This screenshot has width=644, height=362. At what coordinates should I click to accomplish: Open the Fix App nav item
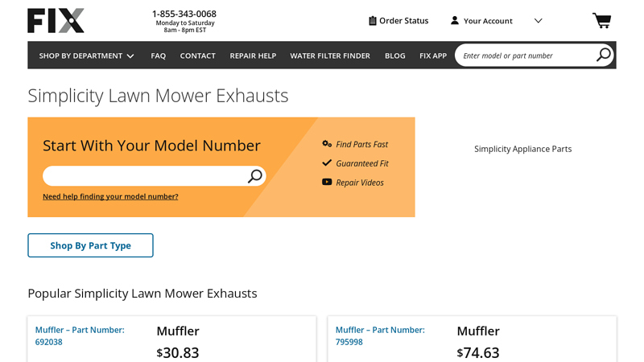(433, 56)
